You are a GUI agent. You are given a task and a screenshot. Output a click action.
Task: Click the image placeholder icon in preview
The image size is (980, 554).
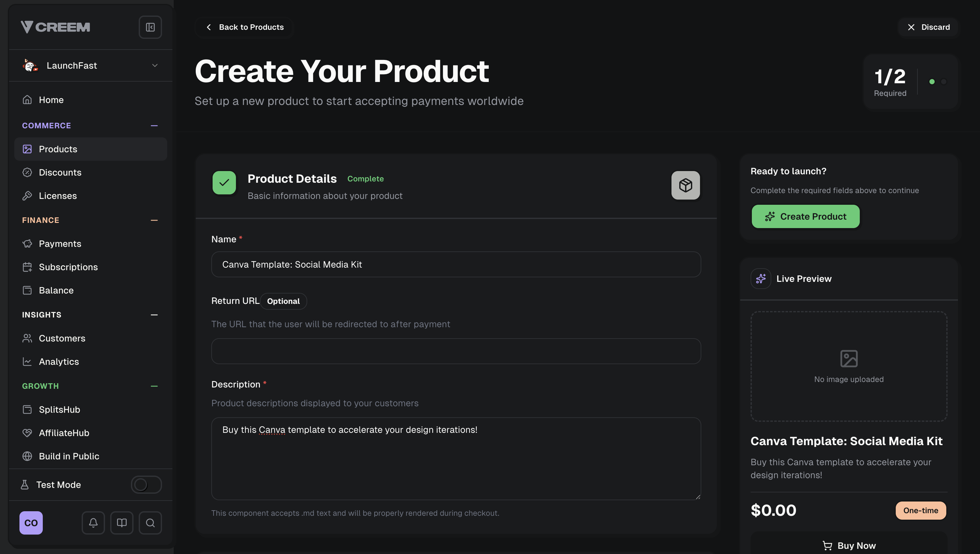(849, 358)
